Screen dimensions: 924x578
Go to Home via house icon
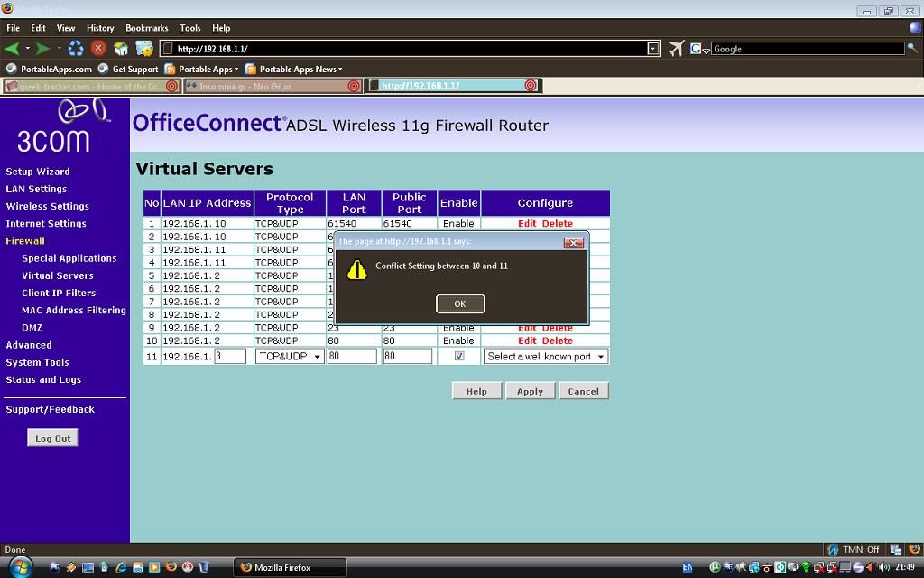pos(121,49)
